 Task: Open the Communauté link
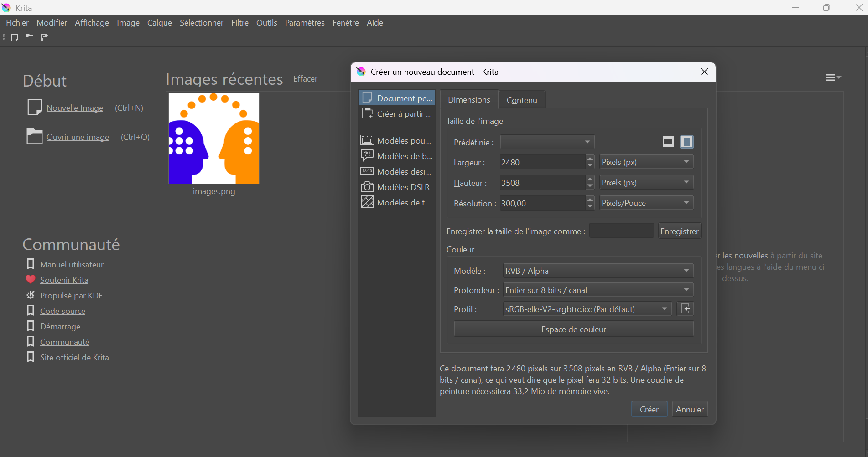coord(65,342)
